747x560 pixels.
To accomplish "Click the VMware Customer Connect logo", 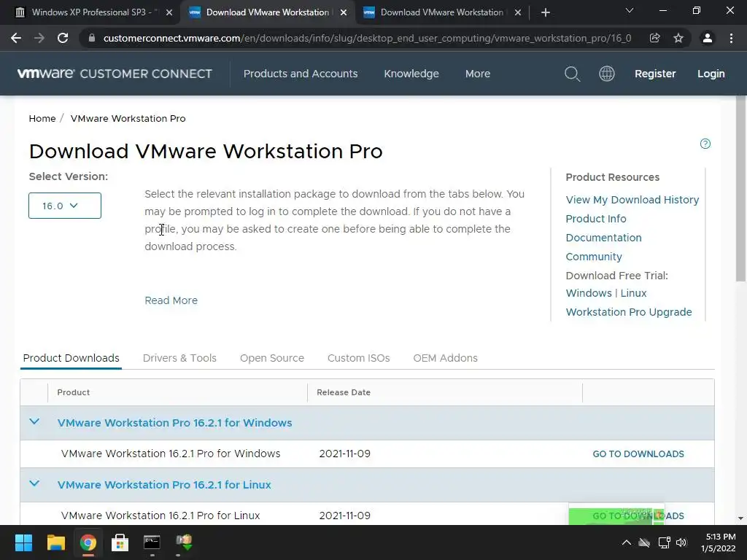I will [x=115, y=74].
